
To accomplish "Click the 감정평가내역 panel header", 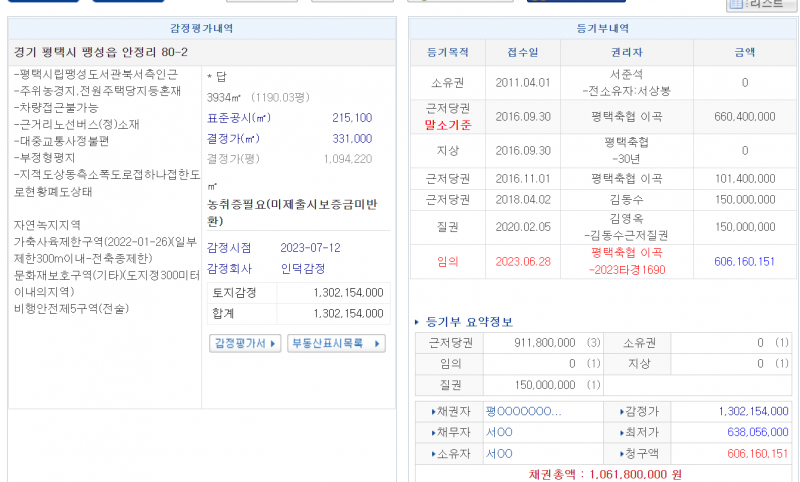I will (x=203, y=29).
